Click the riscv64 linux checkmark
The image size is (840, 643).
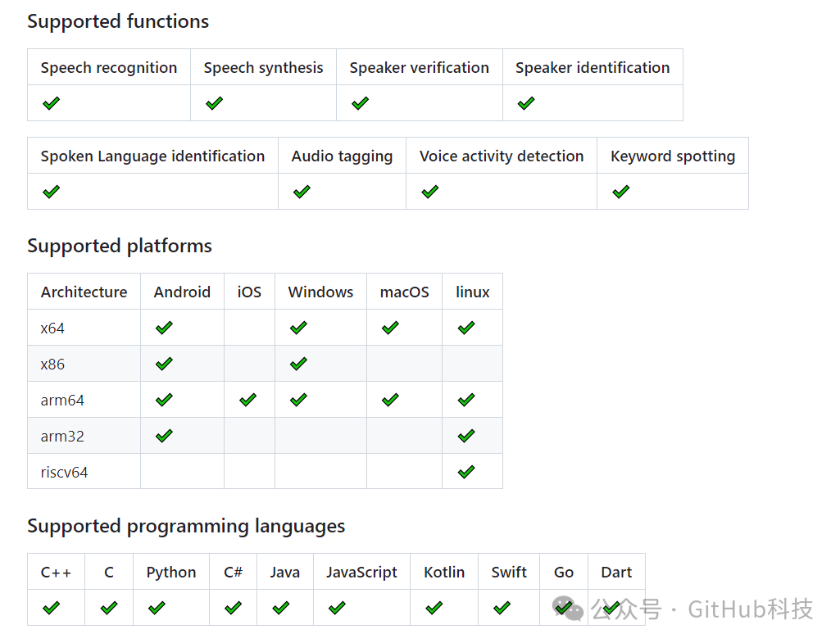(x=466, y=472)
